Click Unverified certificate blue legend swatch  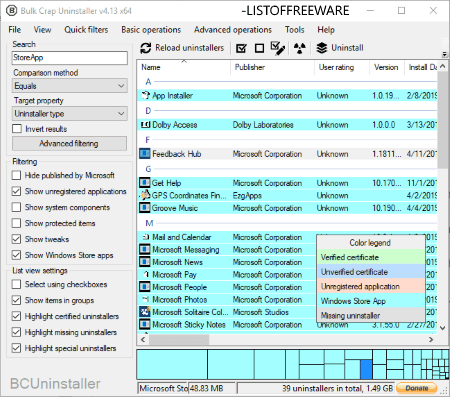point(371,272)
